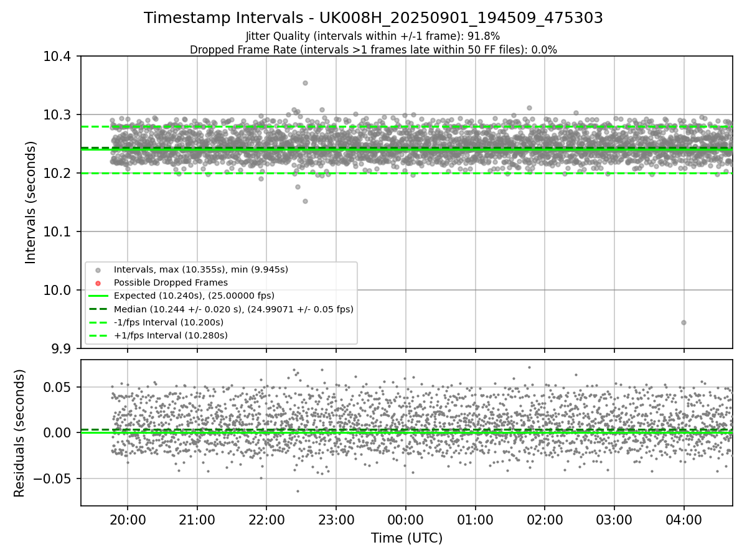
Task: Select the Dropped Frame Rate 0.0% subtitle
Action: click(x=373, y=50)
